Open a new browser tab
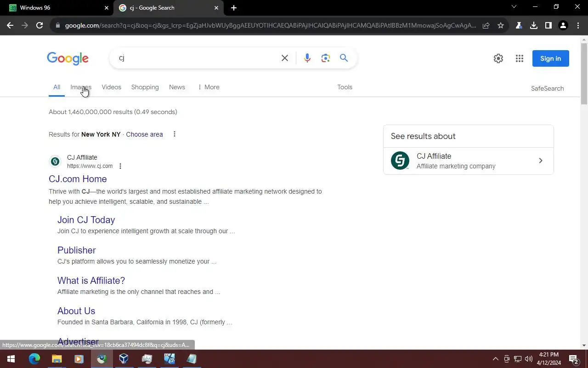This screenshot has width=588, height=368. click(234, 8)
